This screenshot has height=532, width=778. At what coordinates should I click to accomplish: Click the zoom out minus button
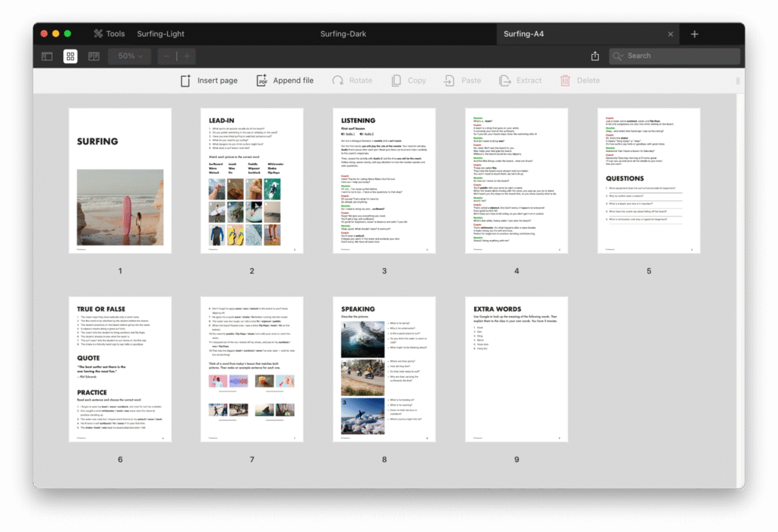[x=167, y=56]
